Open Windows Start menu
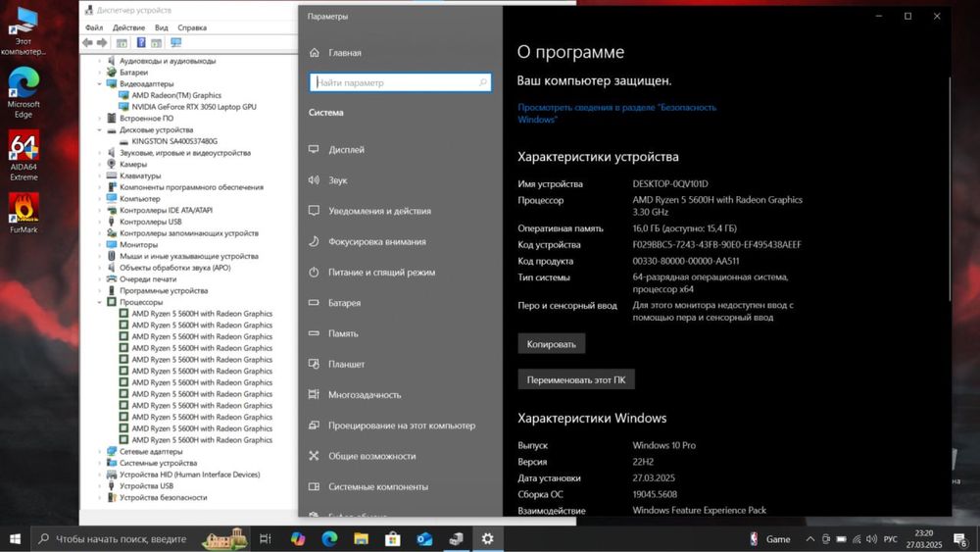 click(15, 539)
